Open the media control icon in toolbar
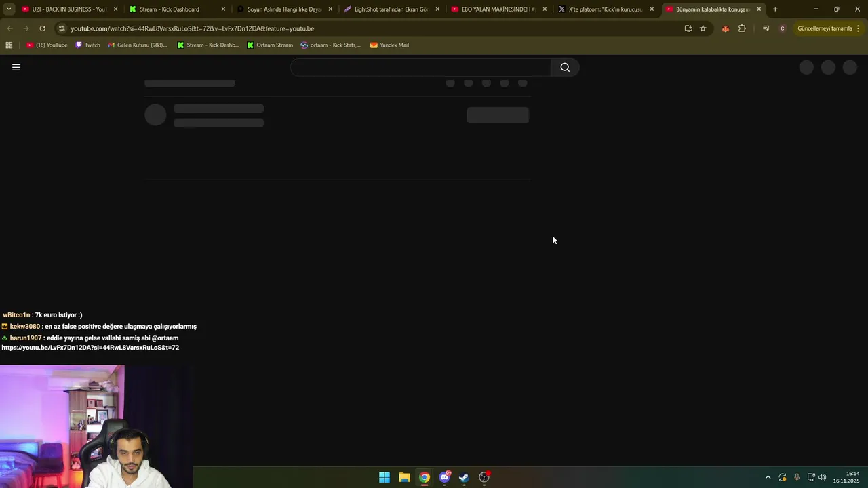This screenshot has width=868, height=488. coord(766,28)
